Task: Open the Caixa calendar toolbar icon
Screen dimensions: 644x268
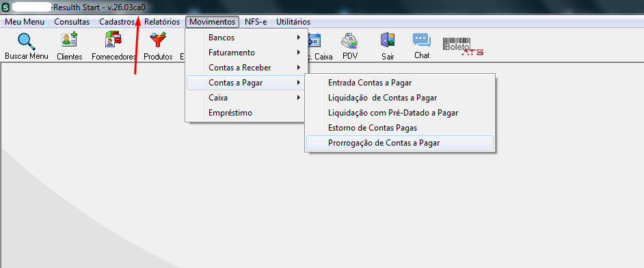Action: pyautogui.click(x=314, y=40)
